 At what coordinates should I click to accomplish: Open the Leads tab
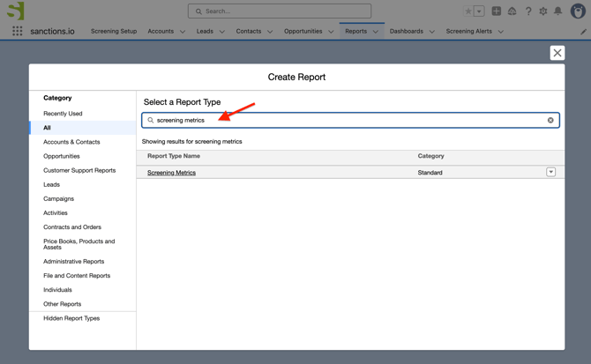tap(205, 31)
